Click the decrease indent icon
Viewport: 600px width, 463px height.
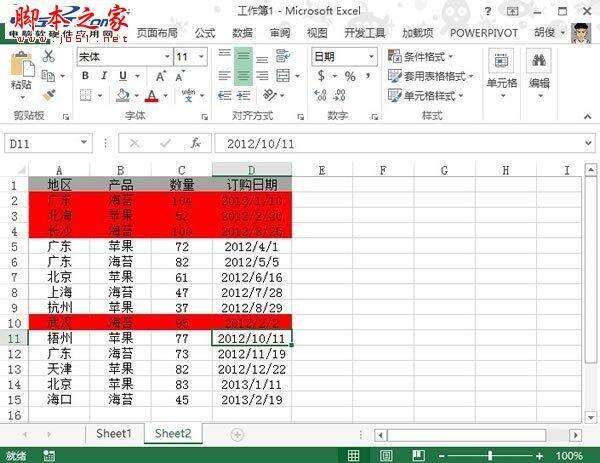[x=225, y=95]
